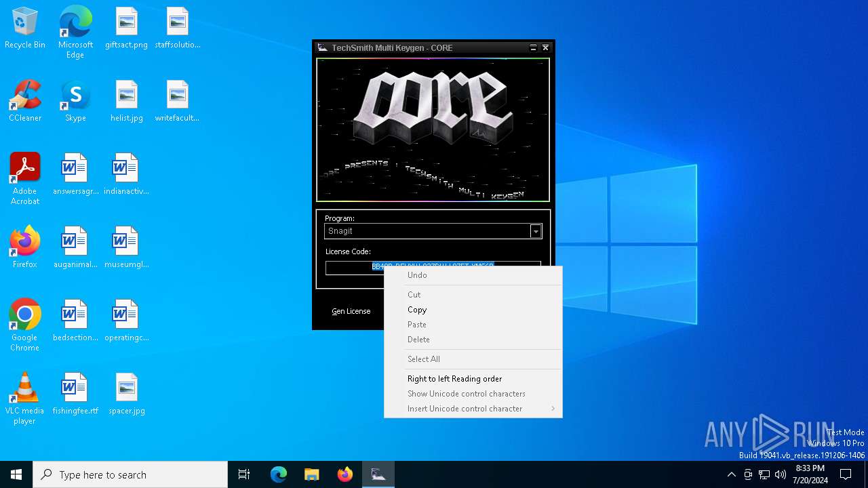Minimize the TechSmith Multi Keygen window
This screenshot has width=868, height=488.
tap(533, 47)
